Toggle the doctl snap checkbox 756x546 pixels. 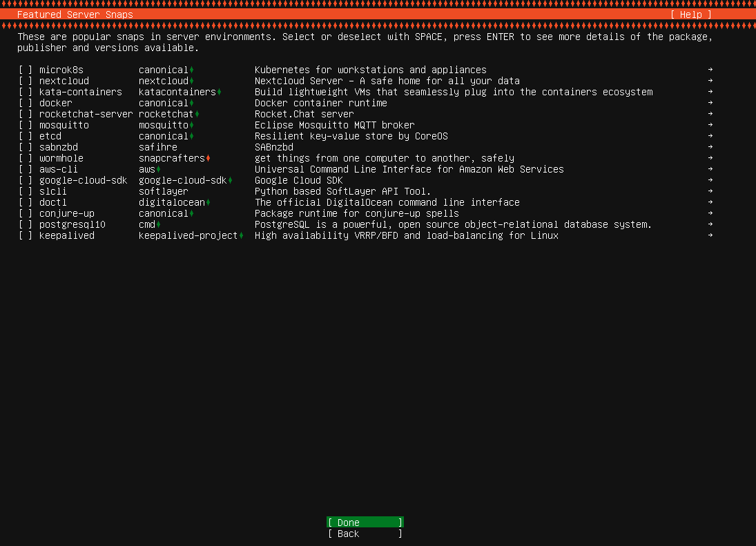point(26,203)
